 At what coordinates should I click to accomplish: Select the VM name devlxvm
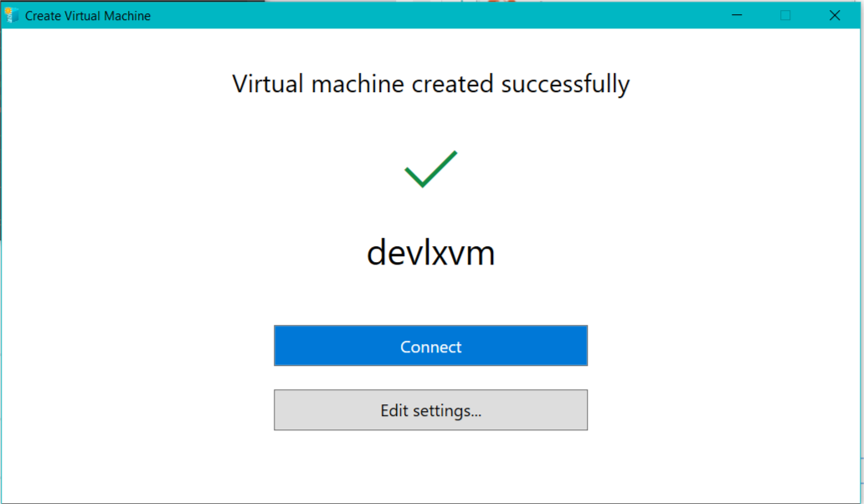[430, 252]
